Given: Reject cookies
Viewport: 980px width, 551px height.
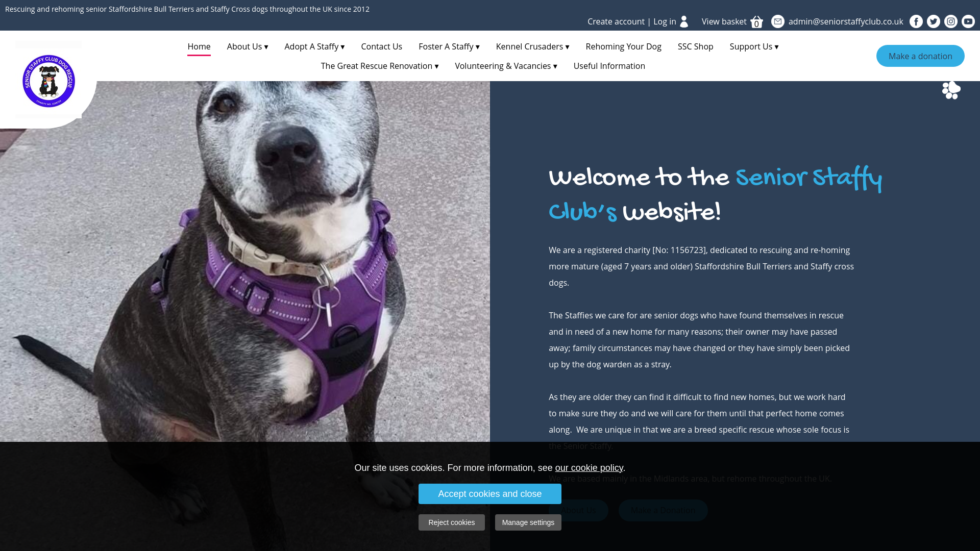Looking at the screenshot, I should click(x=452, y=522).
